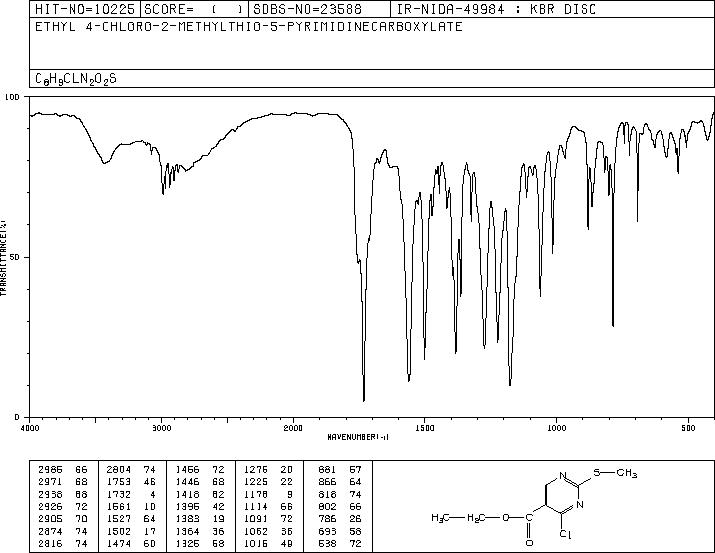
Task: Select the molecular formula C8H9ClN2O2S
Action: pyautogui.click(x=76, y=79)
